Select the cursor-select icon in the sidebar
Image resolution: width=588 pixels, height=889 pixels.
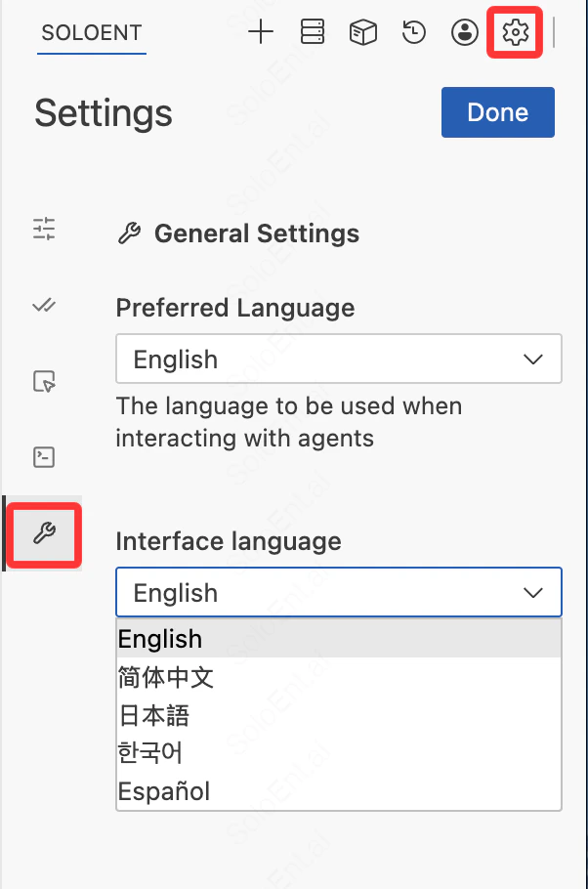click(43, 381)
